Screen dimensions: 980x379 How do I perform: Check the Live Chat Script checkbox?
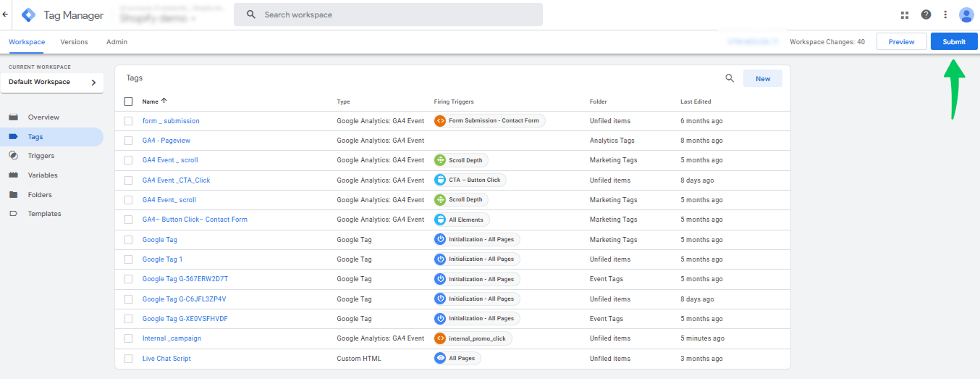click(x=128, y=359)
